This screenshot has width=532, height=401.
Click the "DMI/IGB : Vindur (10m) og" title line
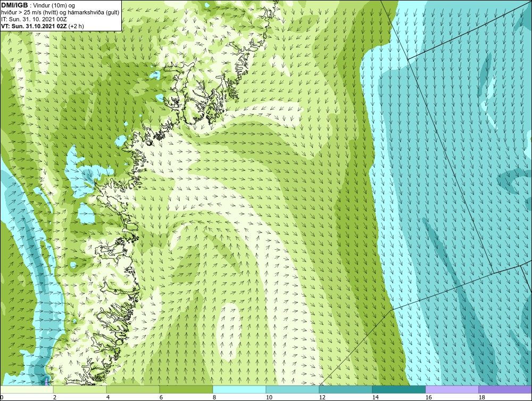[x=38, y=5]
